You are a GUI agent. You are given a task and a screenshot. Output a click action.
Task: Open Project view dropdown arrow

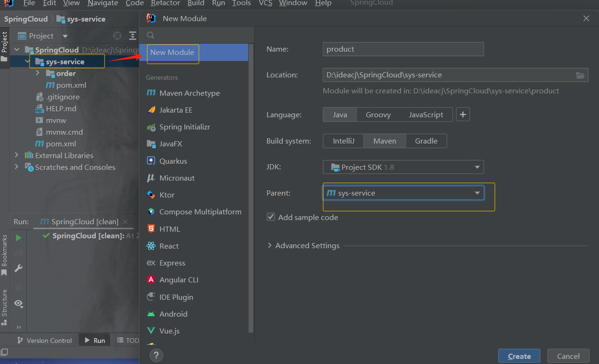pyautogui.click(x=65, y=36)
